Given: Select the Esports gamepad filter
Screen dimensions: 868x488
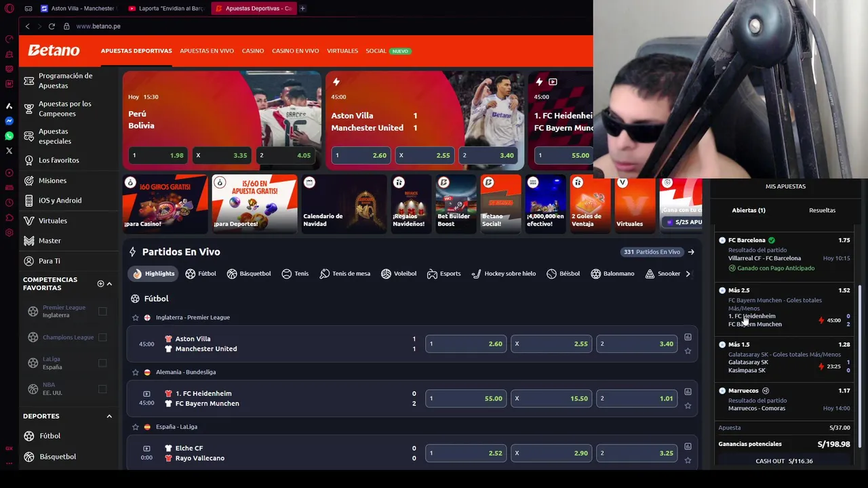Looking at the screenshot, I should tap(432, 274).
